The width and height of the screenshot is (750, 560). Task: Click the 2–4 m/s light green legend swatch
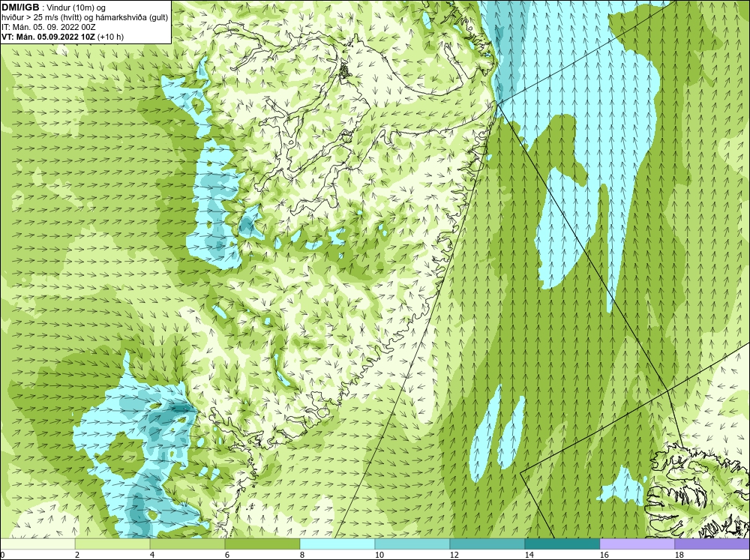(x=112, y=544)
